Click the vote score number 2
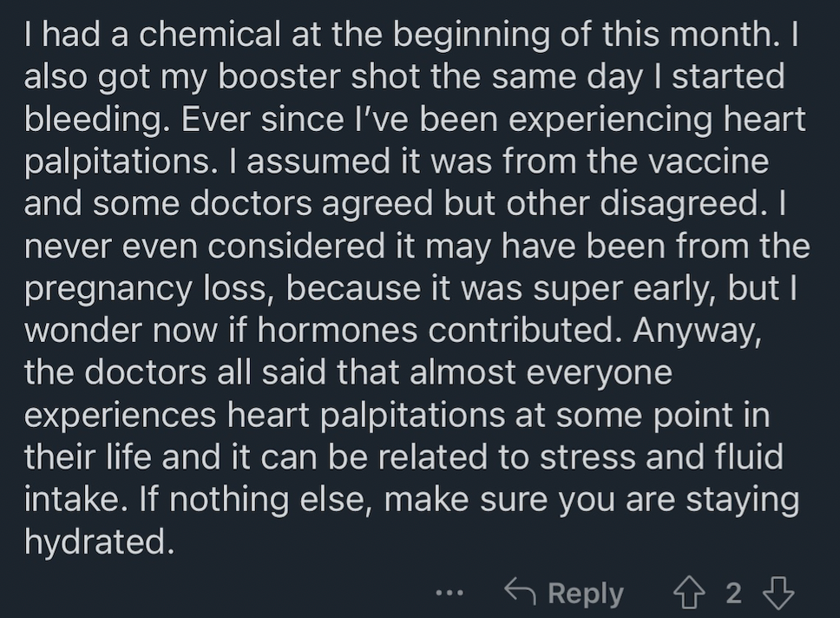This screenshot has width=840, height=618. (734, 593)
